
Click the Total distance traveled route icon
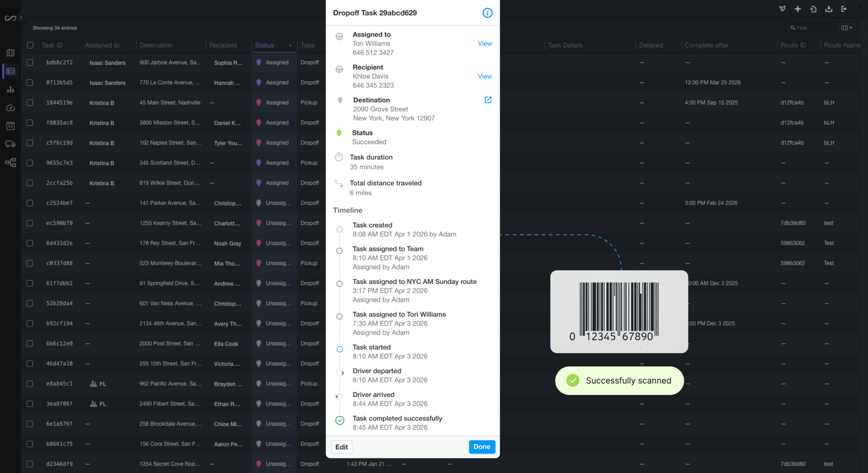point(339,183)
